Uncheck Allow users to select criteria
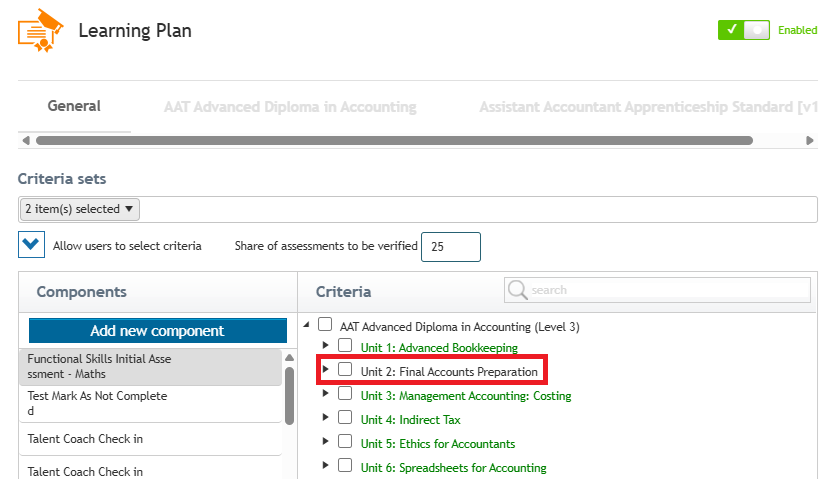Screen dimensions: 831x479 tap(31, 245)
